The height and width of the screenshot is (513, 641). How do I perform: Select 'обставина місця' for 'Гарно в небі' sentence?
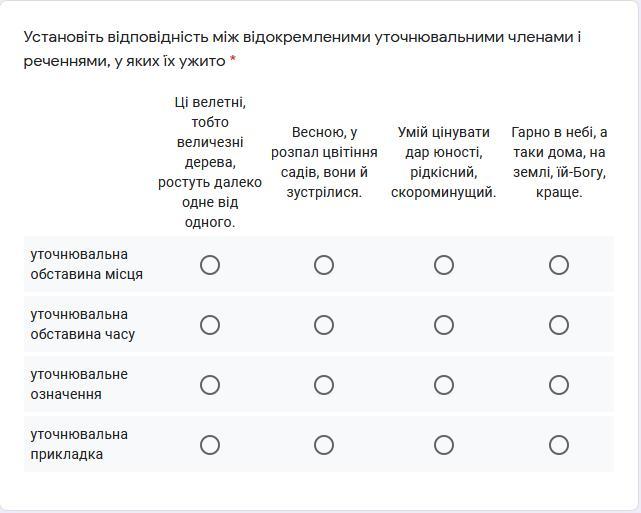[x=558, y=265]
